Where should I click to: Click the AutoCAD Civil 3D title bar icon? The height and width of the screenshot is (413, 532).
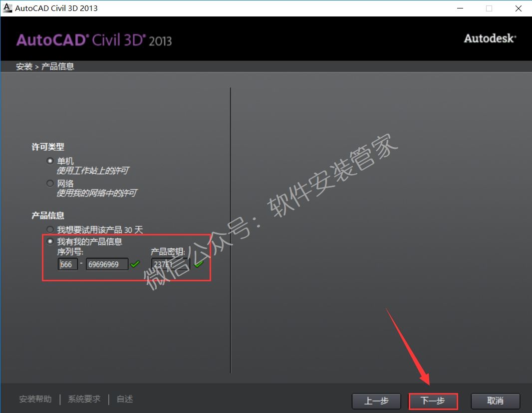pyautogui.click(x=7, y=8)
